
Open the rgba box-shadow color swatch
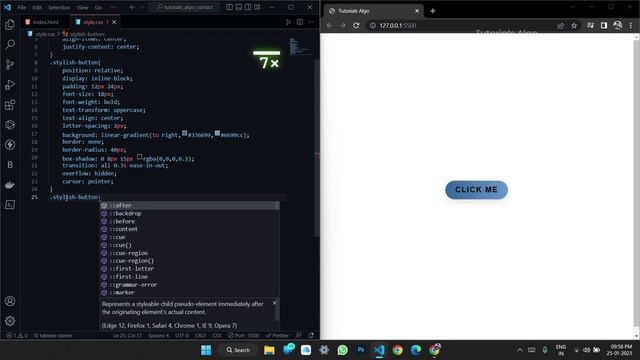point(140,157)
